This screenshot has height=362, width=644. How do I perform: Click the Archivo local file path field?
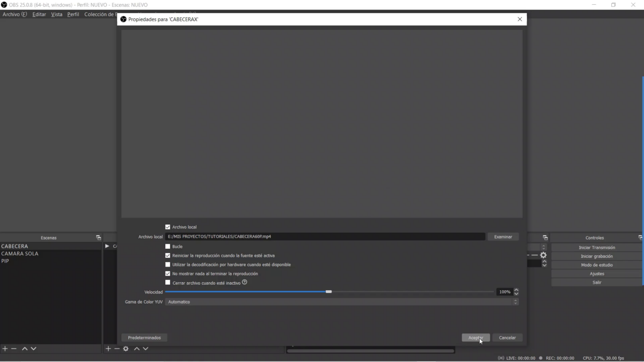click(322, 237)
